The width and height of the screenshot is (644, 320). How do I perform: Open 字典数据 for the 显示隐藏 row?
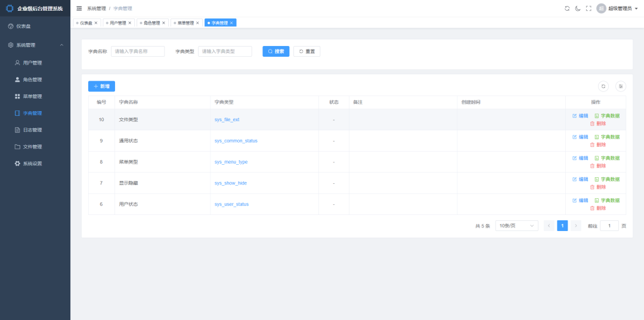(x=607, y=179)
